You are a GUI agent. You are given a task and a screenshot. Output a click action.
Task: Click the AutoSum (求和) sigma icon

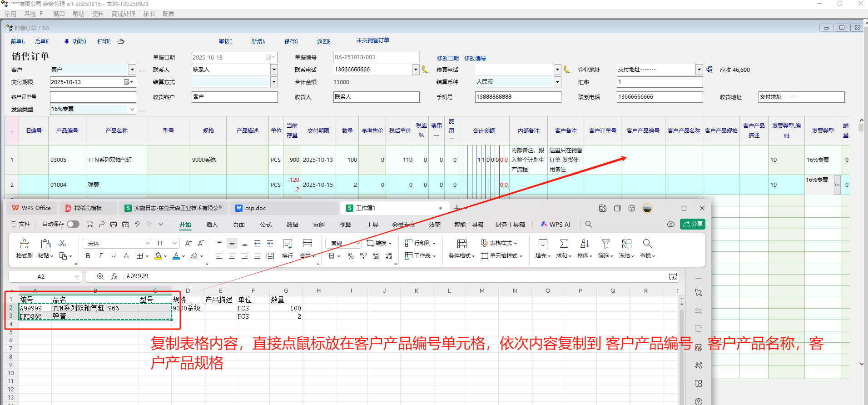(564, 244)
